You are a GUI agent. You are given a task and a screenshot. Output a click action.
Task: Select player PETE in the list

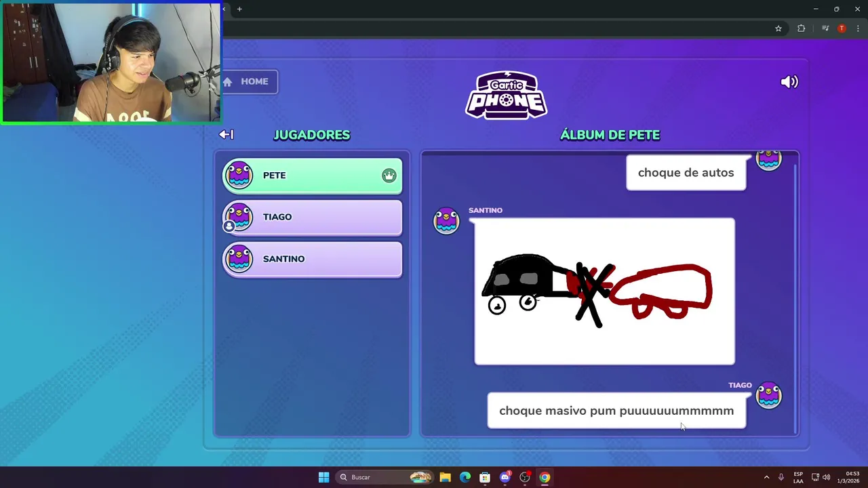pos(313,176)
